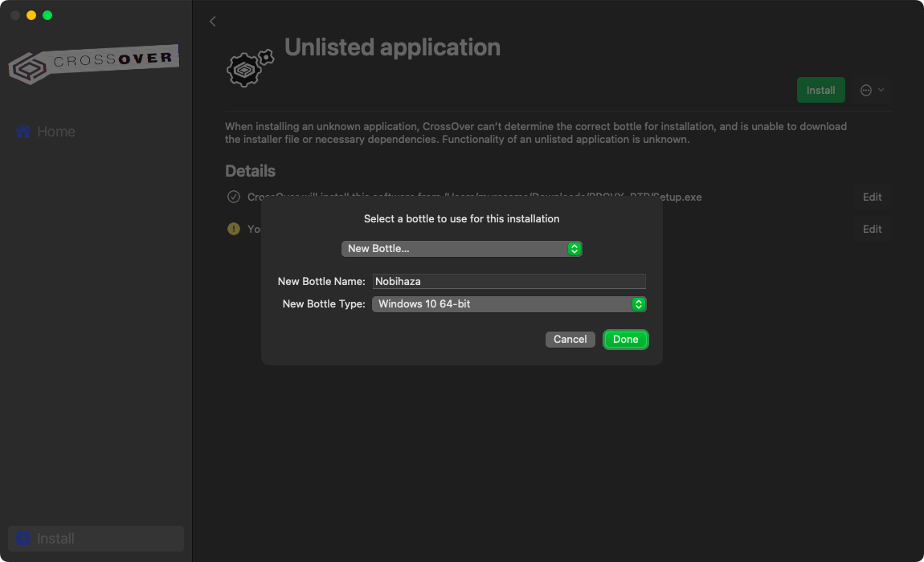Click the CrossOver logo

(x=93, y=63)
